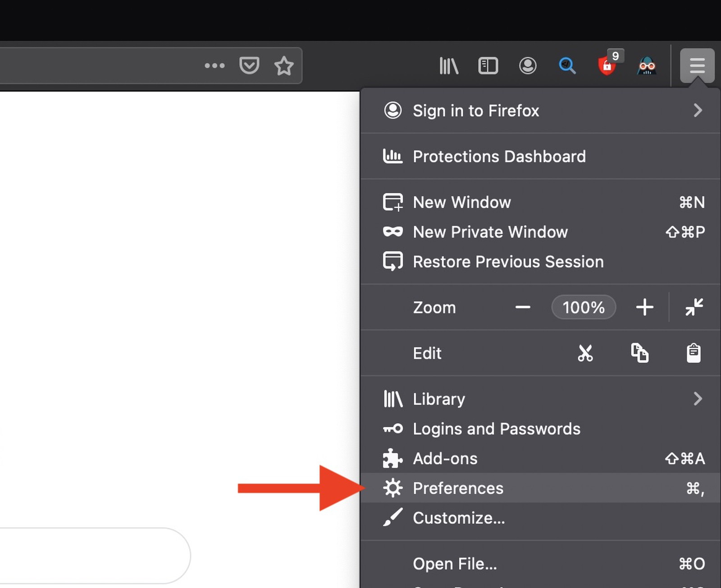Copy selection with copy icon
This screenshot has width=721, height=588.
639,353
